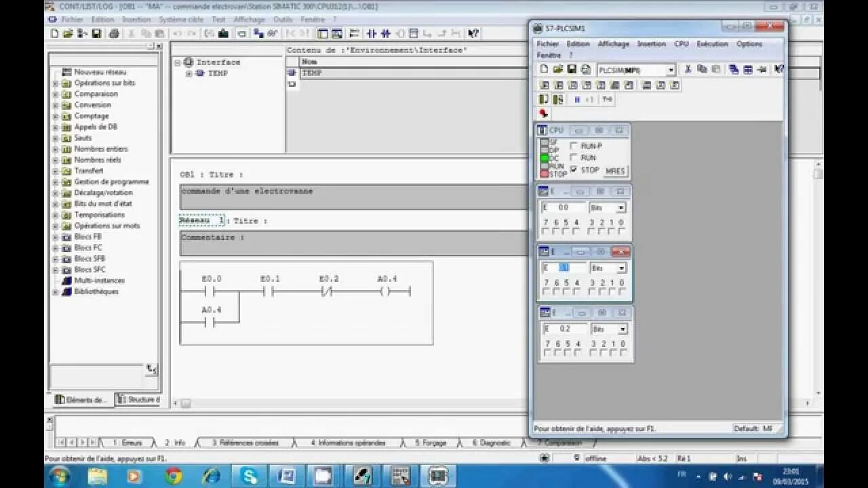
Task: Toggle bit 1 of input E 0.0
Action: (x=612, y=231)
